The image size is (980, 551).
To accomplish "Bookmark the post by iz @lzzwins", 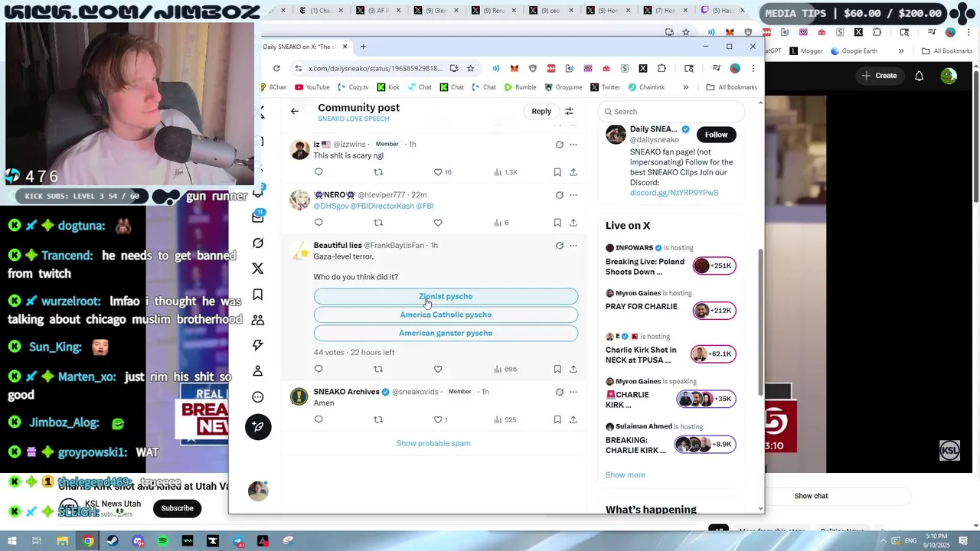I will pyautogui.click(x=557, y=172).
